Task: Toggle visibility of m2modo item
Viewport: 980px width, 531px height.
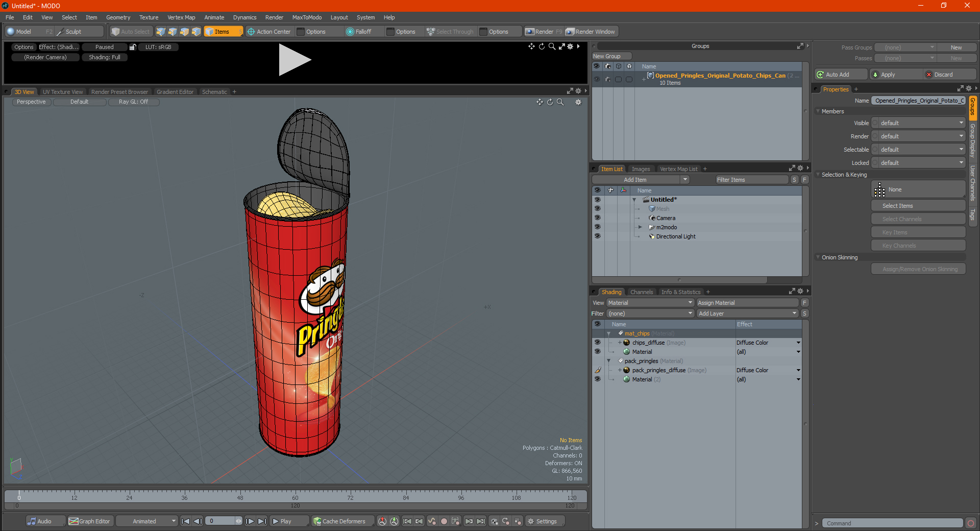Action: coord(597,227)
